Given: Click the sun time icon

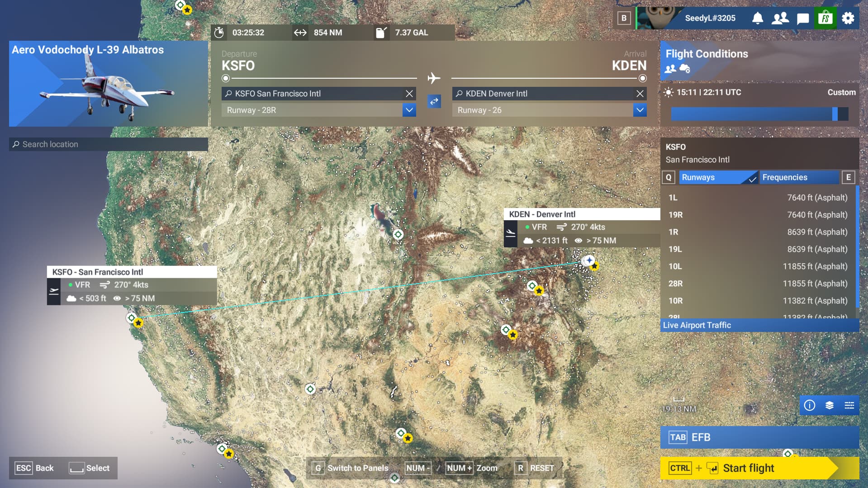Looking at the screenshot, I should click(668, 92).
